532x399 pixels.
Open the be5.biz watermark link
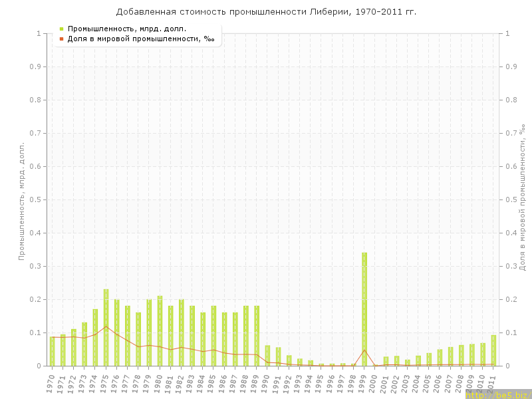click(x=497, y=394)
